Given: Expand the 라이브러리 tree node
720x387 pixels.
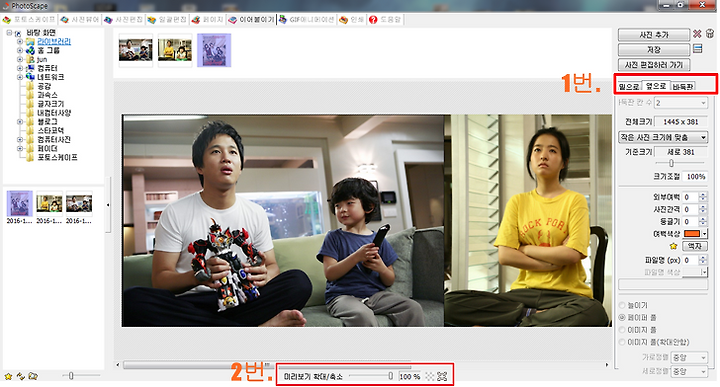Looking at the screenshot, I should pyautogui.click(x=20, y=41).
